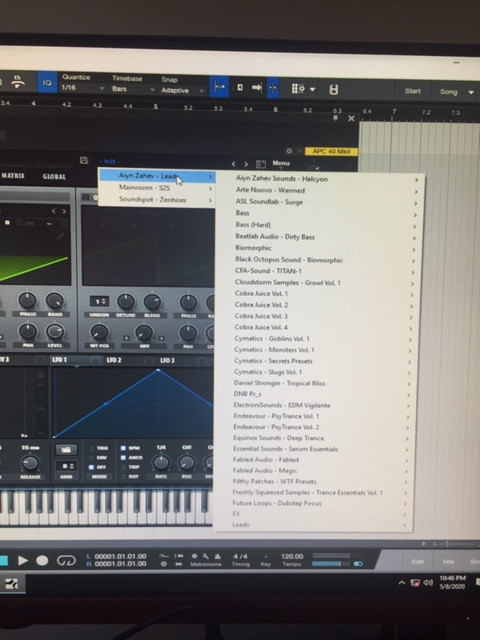480x640 pixels.
Task: Click the Serum Menu button
Action: [281, 163]
